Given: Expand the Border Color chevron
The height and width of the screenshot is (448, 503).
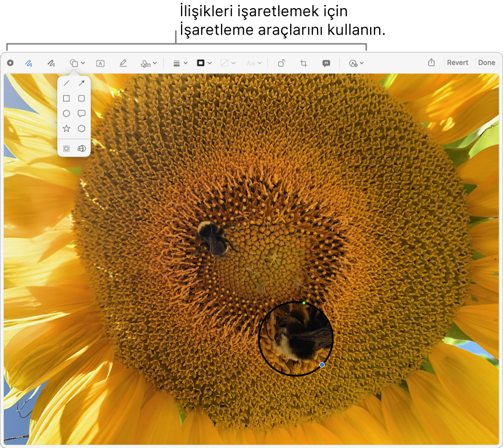Looking at the screenshot, I should (210, 63).
